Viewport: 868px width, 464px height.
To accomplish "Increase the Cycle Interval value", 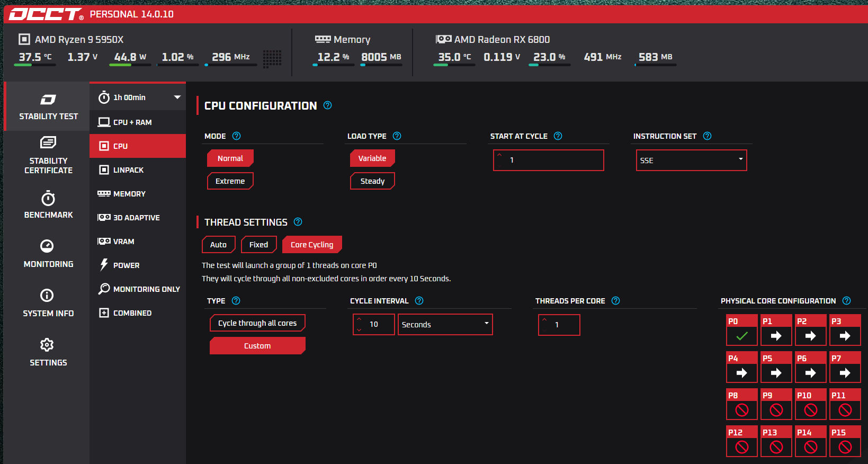I will pyautogui.click(x=359, y=319).
